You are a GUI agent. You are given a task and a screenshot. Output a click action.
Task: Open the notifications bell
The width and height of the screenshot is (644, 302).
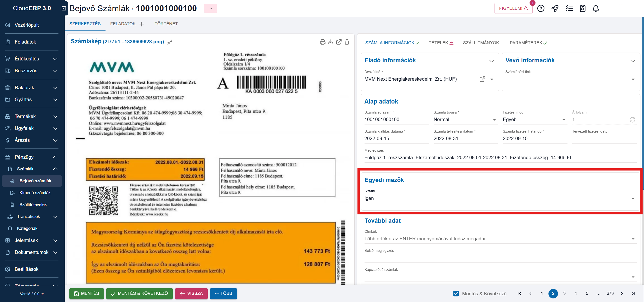point(596,9)
